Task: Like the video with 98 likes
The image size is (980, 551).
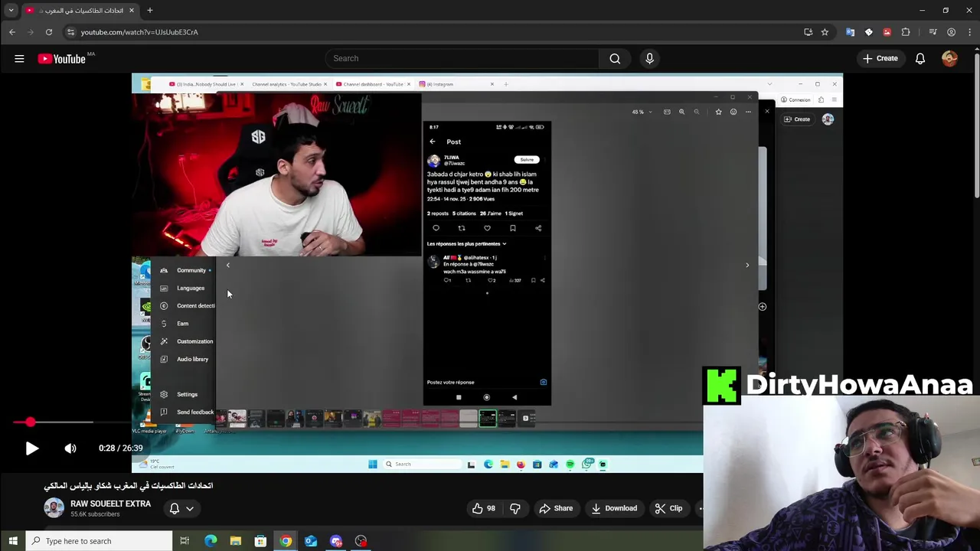Action: [x=484, y=508]
